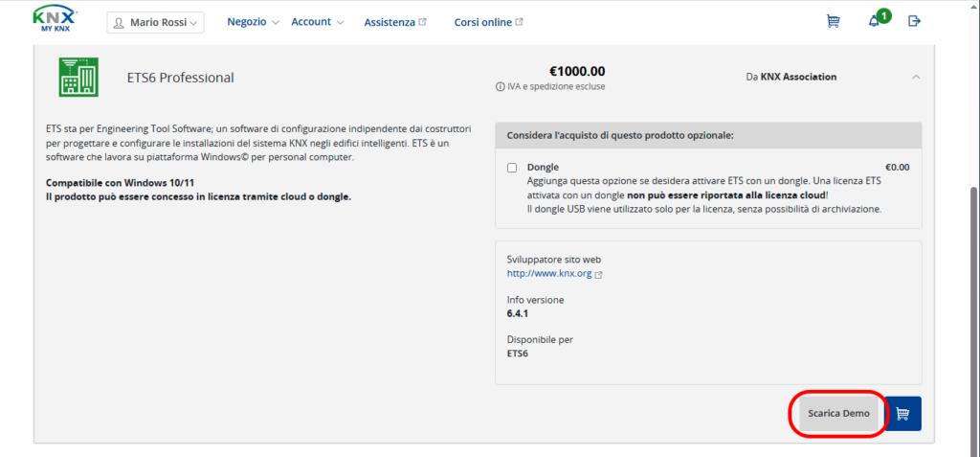Click the blue add-to-cart button
The width and height of the screenshot is (980, 457).
point(903,414)
